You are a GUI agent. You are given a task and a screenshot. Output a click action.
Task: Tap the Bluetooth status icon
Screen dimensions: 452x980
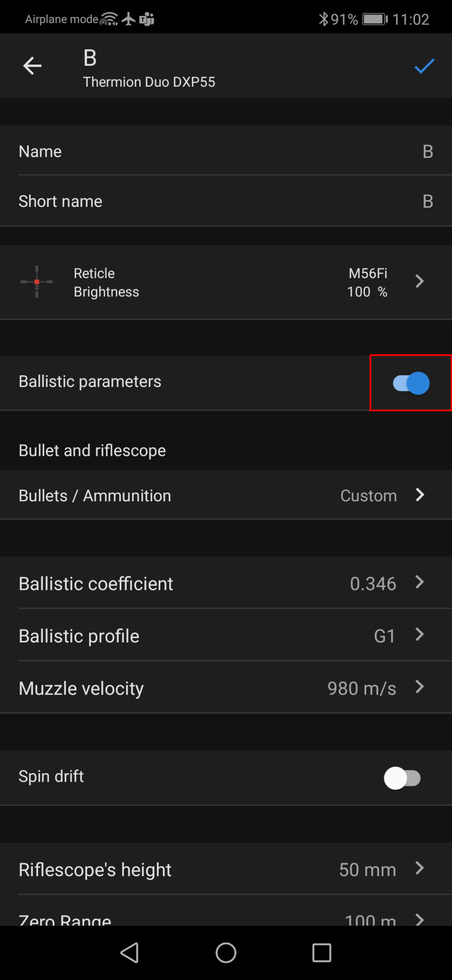323,19
